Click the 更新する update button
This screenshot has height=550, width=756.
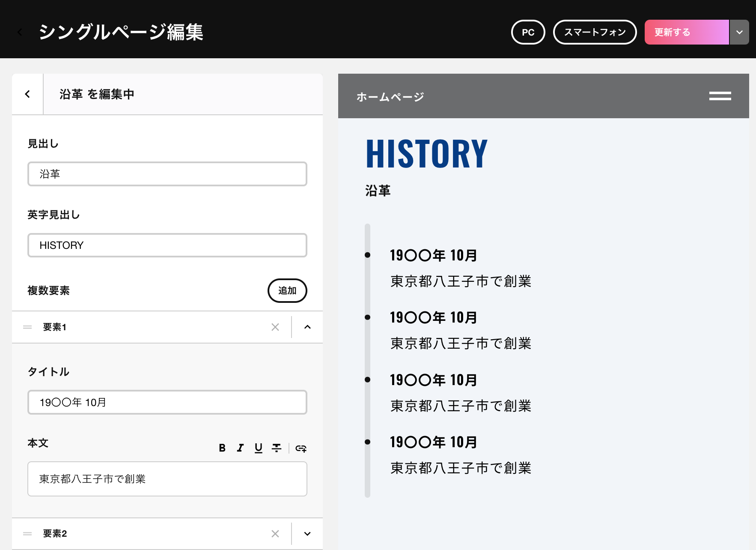click(687, 32)
